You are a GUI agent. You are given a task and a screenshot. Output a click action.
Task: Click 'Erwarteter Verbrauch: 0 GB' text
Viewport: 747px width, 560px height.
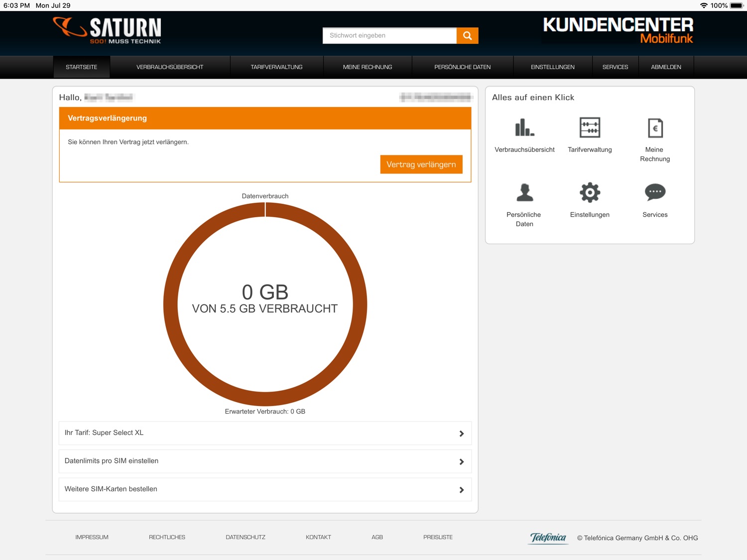265,412
